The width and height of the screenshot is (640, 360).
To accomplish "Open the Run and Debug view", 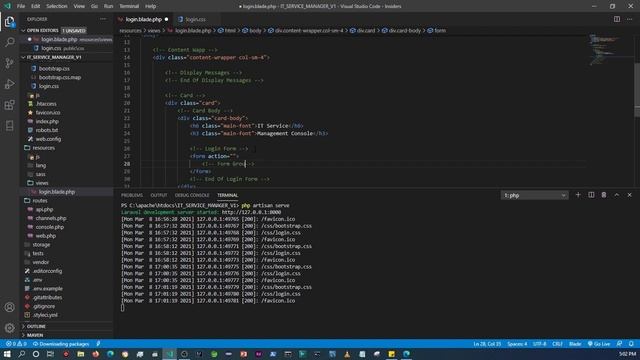I will click(9, 84).
